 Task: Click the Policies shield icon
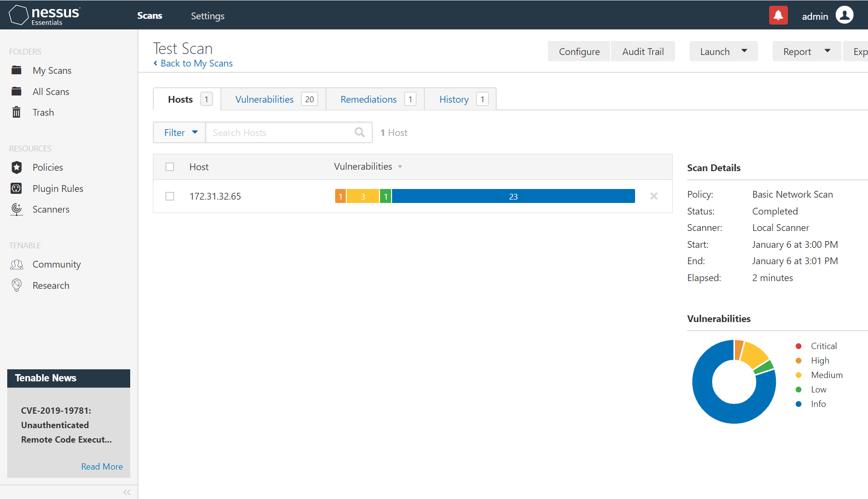tap(16, 167)
